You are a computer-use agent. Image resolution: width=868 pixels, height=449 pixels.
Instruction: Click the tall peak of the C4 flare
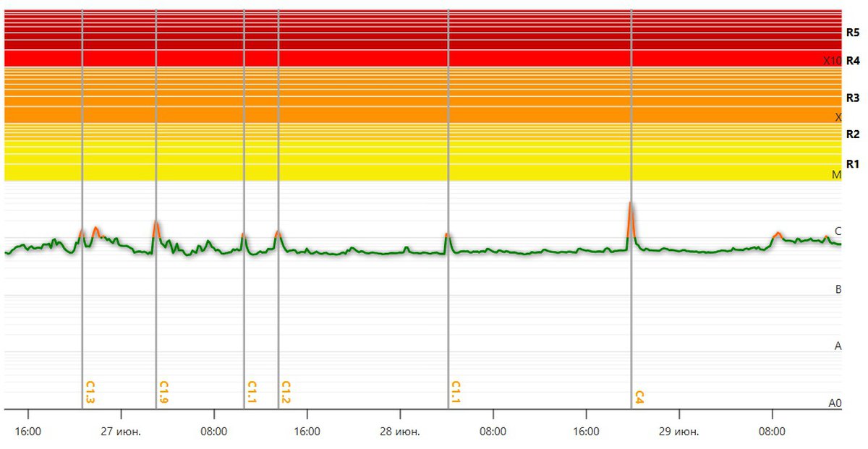coord(631,205)
